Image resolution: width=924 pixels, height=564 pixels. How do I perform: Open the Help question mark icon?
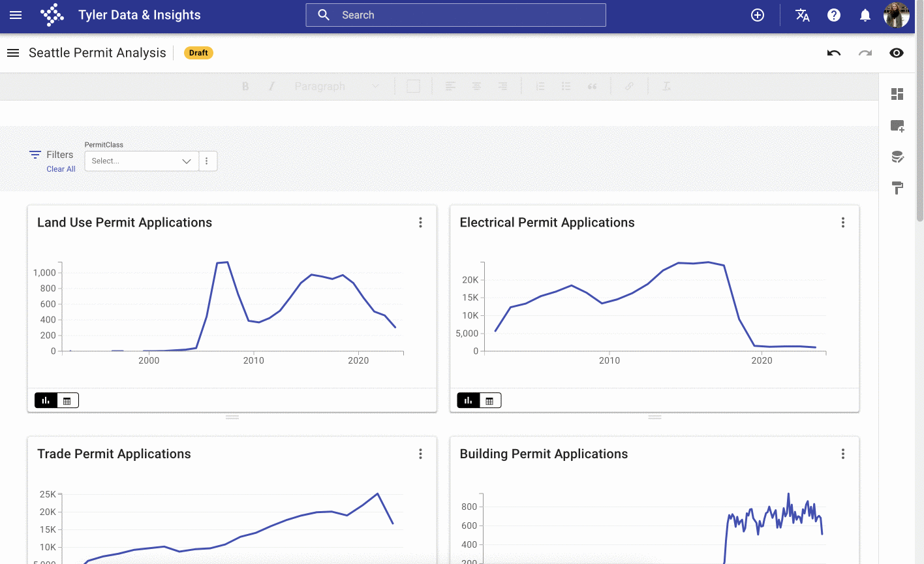tap(834, 15)
